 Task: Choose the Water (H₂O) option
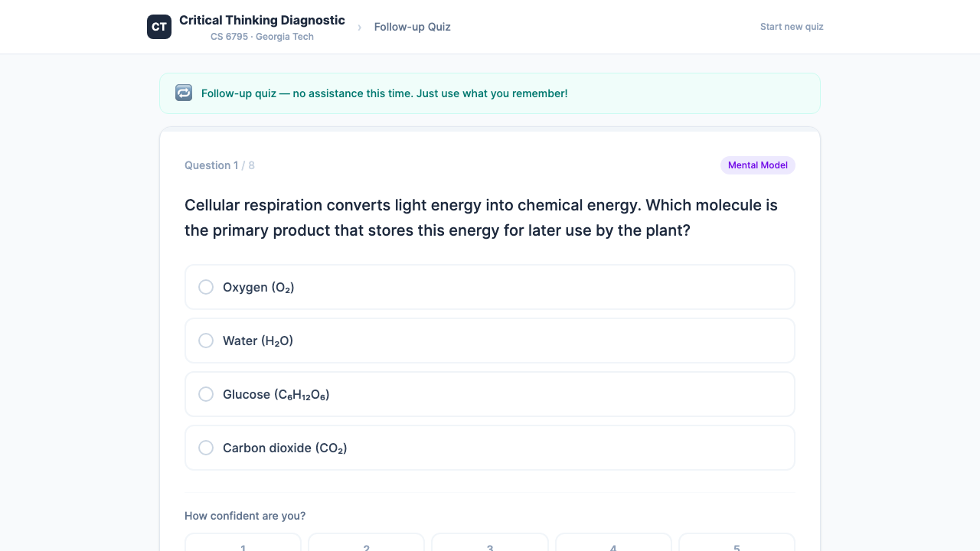point(489,341)
